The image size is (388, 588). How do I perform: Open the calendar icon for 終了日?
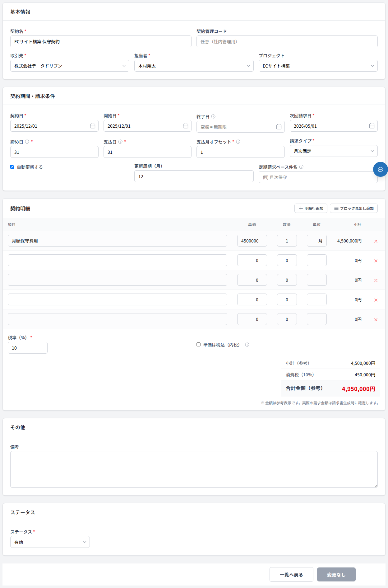click(x=279, y=127)
